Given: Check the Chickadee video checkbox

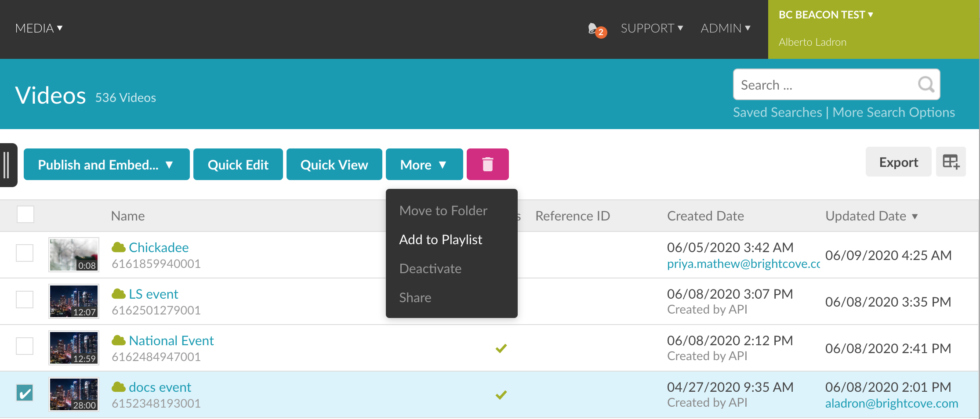Looking at the screenshot, I should (25, 253).
